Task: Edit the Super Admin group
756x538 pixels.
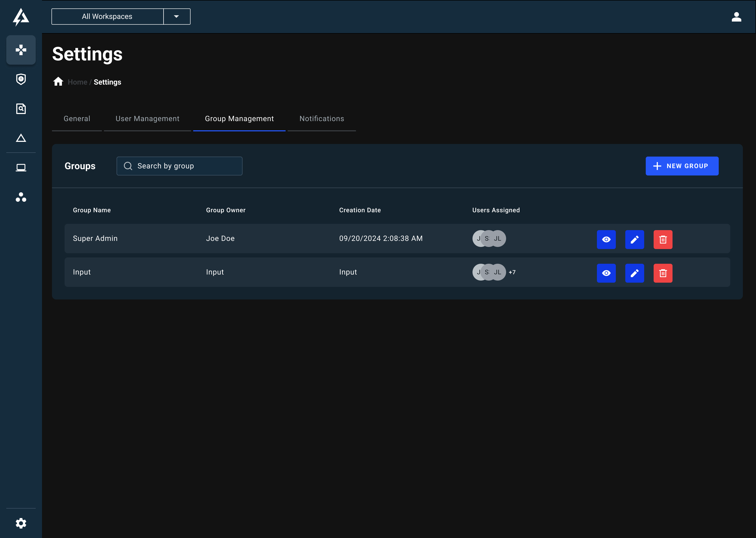Action: pos(634,240)
